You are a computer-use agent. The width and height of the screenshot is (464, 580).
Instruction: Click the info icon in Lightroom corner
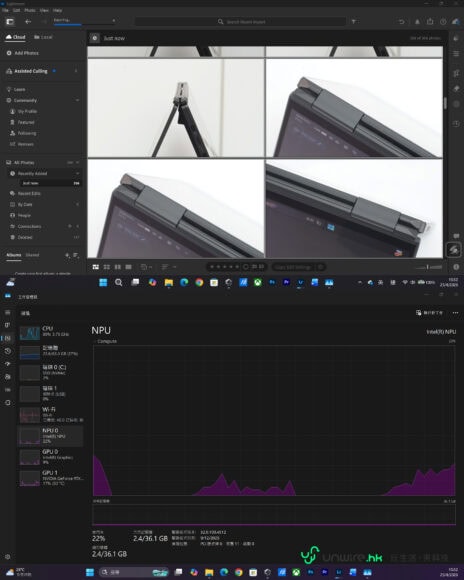(456, 267)
